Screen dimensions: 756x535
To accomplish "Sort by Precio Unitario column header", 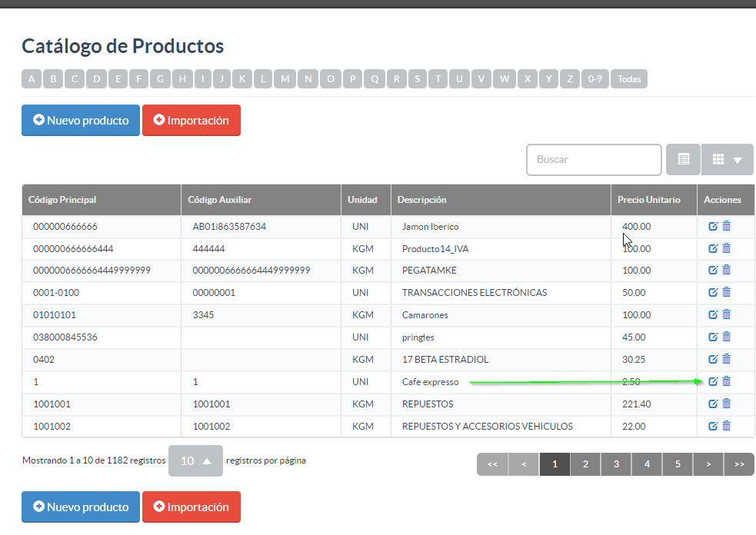I will point(648,200).
